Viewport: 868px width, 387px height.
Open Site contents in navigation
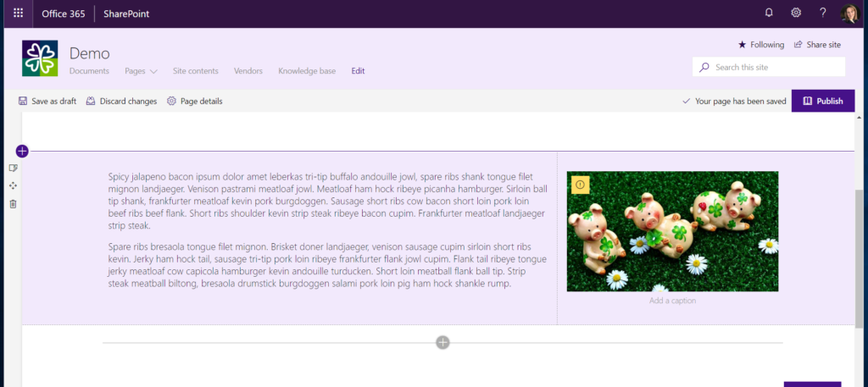[196, 71]
